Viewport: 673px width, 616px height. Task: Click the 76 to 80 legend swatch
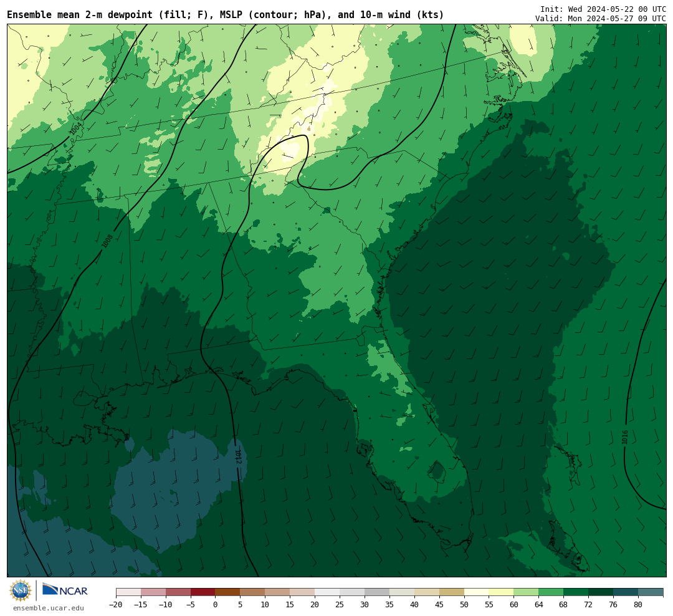pyautogui.click(x=626, y=592)
